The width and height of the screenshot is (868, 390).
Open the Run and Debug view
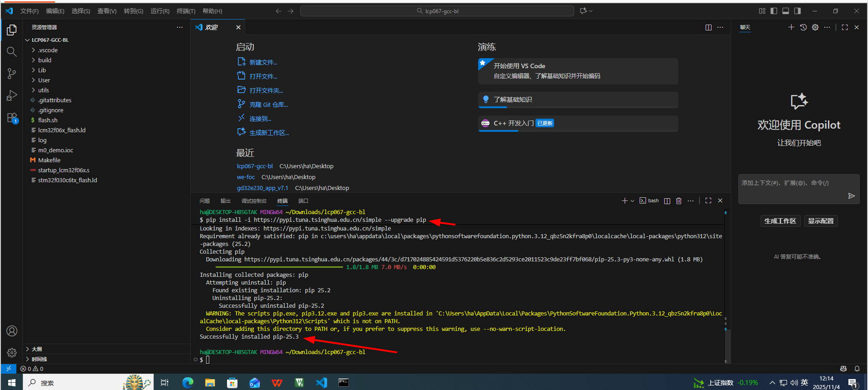point(12,95)
